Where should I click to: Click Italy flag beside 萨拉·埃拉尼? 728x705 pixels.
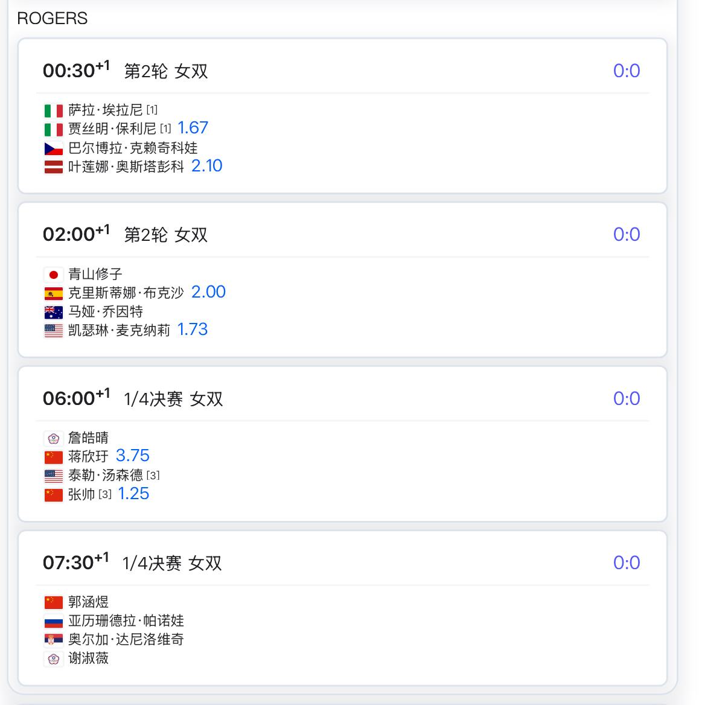tap(54, 111)
